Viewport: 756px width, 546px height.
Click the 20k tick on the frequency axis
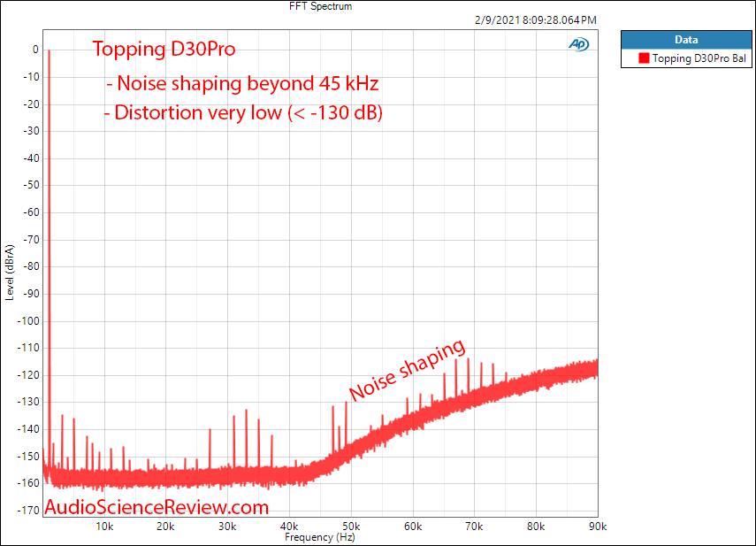[165, 527]
